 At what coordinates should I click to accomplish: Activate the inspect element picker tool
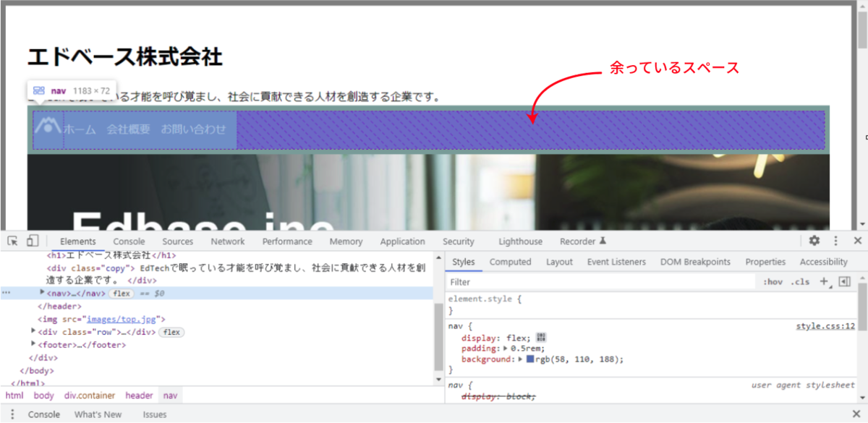pos(13,242)
